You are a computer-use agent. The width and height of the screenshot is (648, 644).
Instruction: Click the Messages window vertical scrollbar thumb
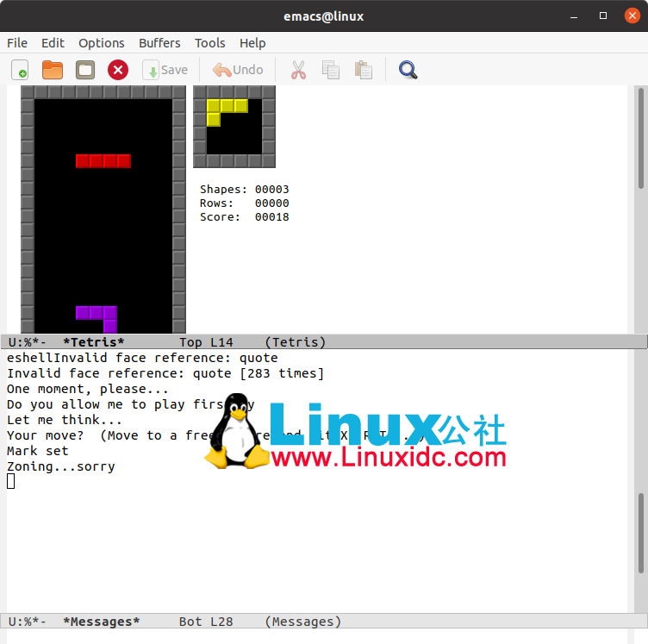(641, 534)
